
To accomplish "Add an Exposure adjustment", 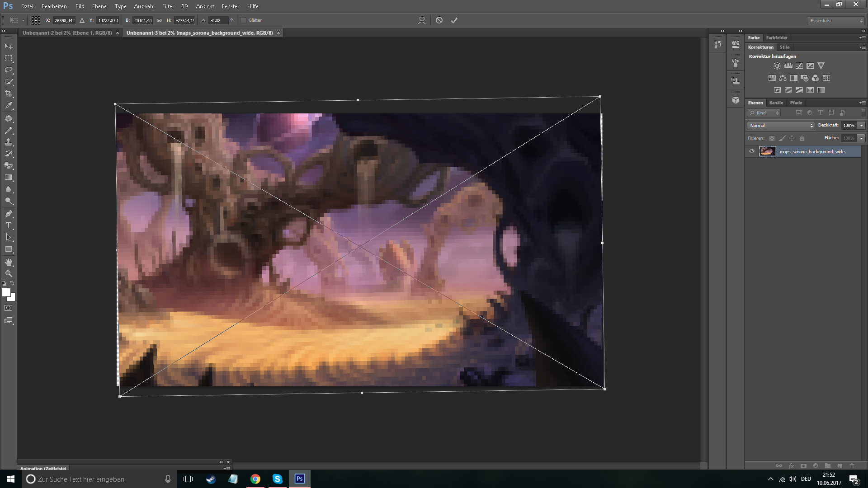I will click(810, 66).
